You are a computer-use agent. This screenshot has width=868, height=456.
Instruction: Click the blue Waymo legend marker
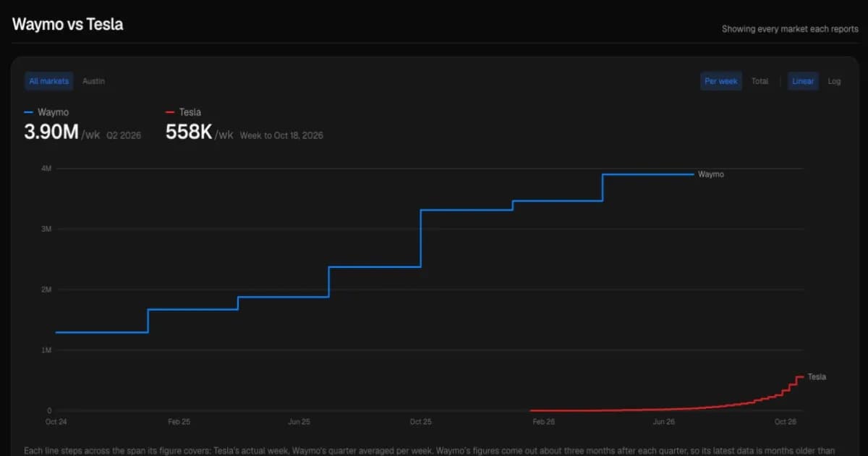[x=29, y=112]
